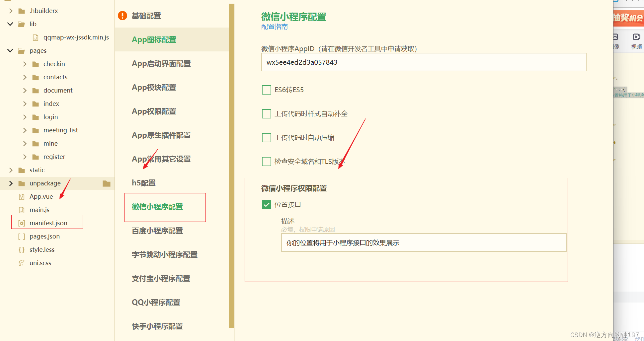Open manifest.json via its gear file icon
644x341 pixels.
tap(21, 223)
